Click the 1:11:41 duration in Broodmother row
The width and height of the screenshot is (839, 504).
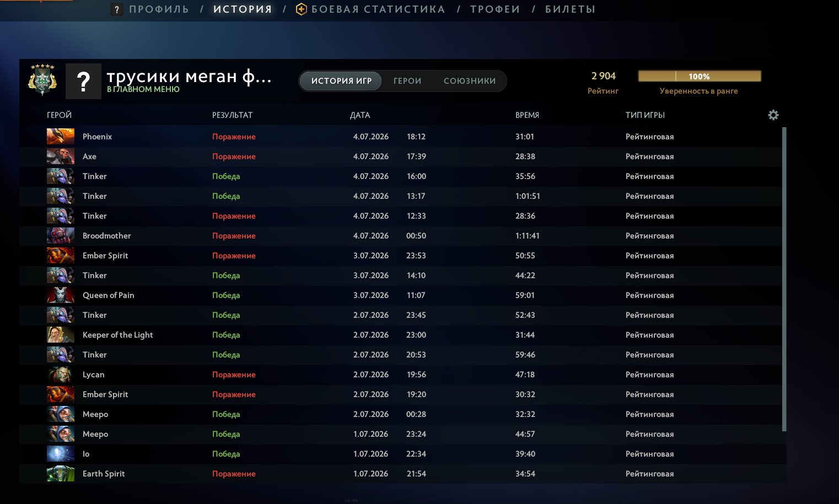[x=528, y=236]
